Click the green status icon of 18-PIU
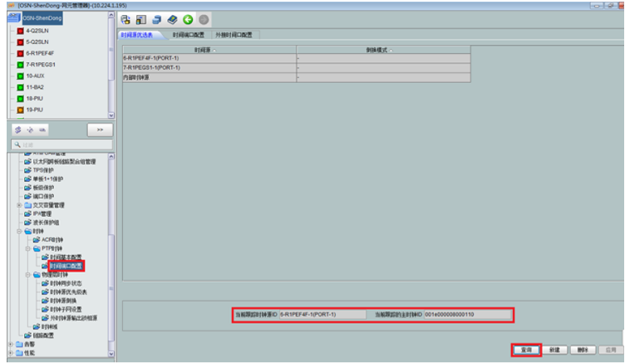This screenshot has width=630, height=364. (x=20, y=98)
